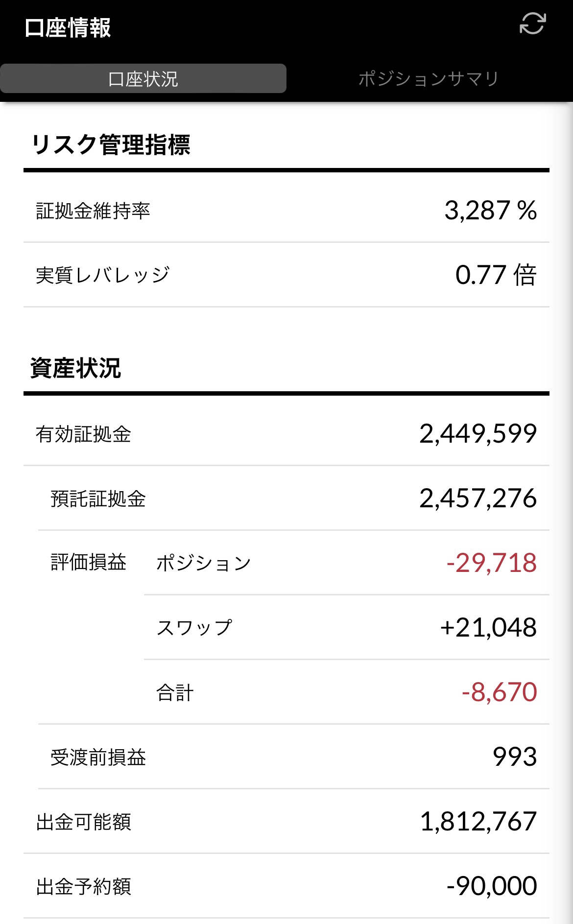Select the 口座状況 tab
This screenshot has height=924, width=573.
[143, 78]
